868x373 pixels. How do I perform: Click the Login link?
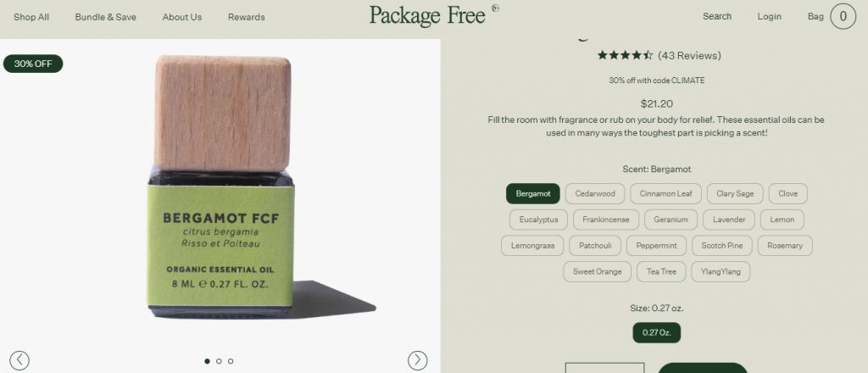(770, 17)
